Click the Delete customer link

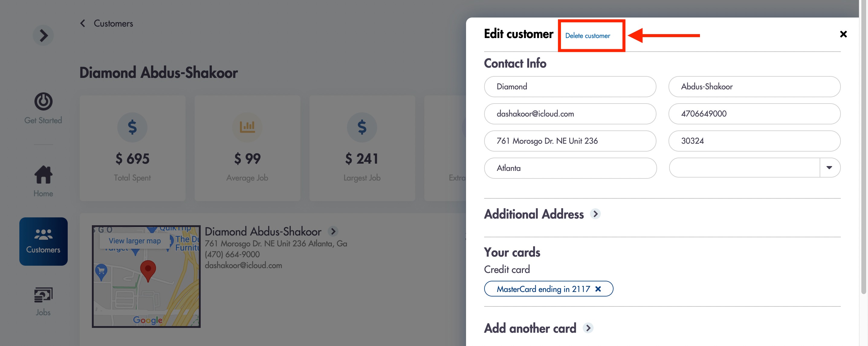[x=587, y=36]
